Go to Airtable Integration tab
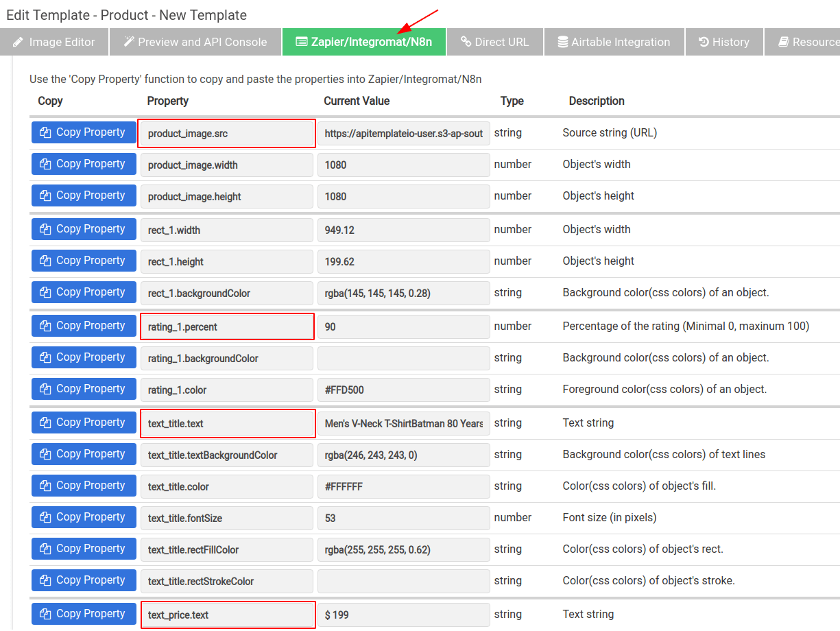Image resolution: width=840 pixels, height=631 pixels. (614, 42)
